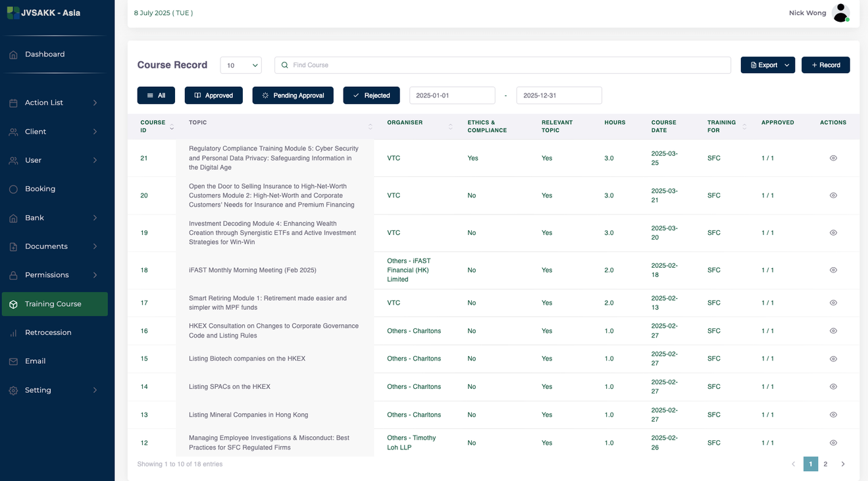Screen dimensions: 868x481
Task: Click the Dashboard home icon in sidebar
Action: coord(13,55)
